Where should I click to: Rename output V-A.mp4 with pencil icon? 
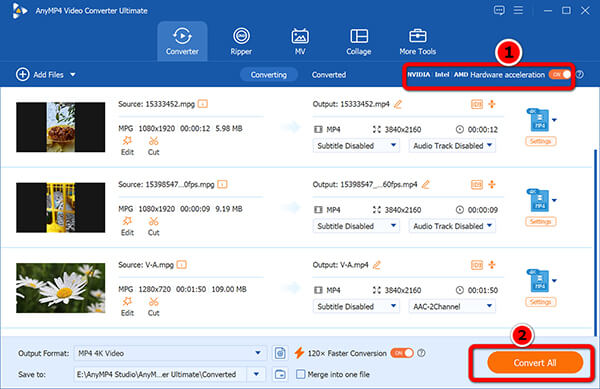(377, 265)
